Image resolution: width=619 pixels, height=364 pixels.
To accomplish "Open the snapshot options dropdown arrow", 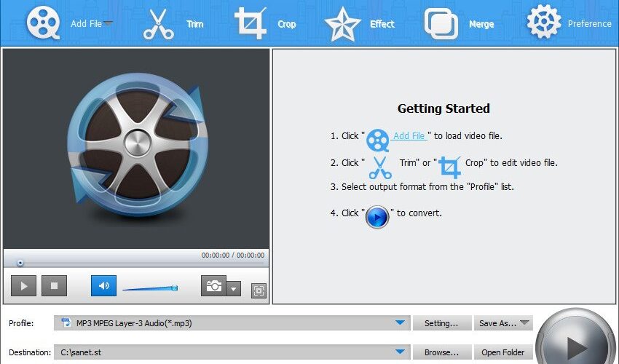I will 233,289.
